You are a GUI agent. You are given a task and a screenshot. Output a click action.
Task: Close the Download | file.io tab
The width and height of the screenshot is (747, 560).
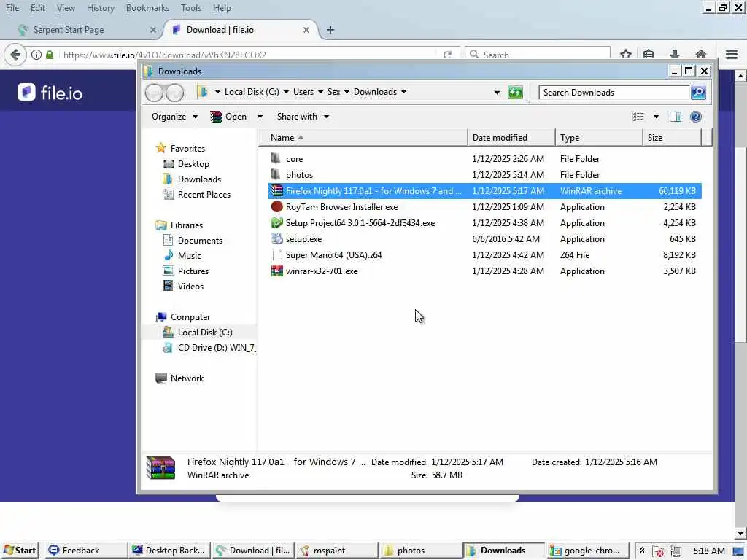306,30
